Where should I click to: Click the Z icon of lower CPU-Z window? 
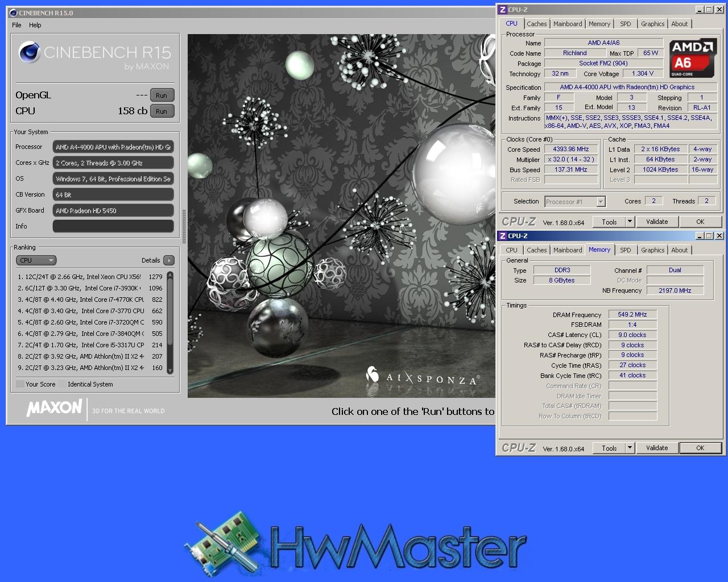(x=502, y=236)
